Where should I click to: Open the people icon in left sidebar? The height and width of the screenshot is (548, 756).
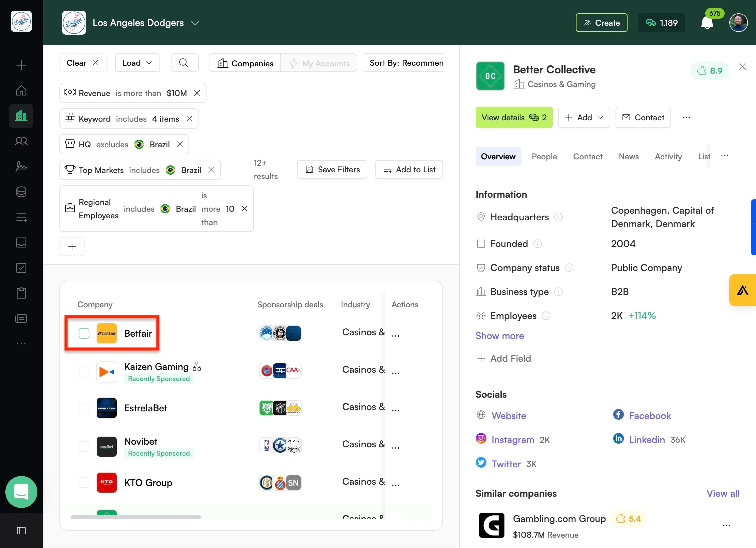point(21,141)
